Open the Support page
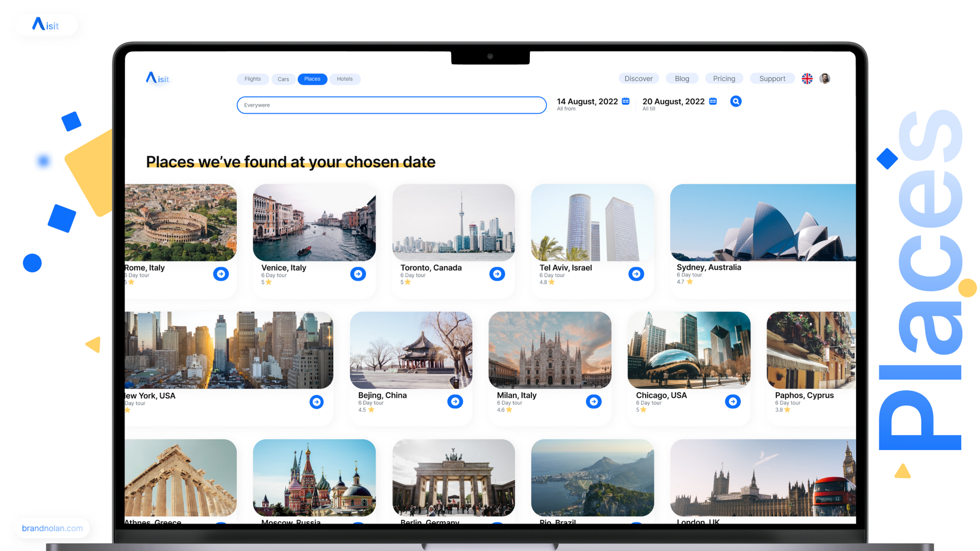The image size is (980, 551). 772,78
